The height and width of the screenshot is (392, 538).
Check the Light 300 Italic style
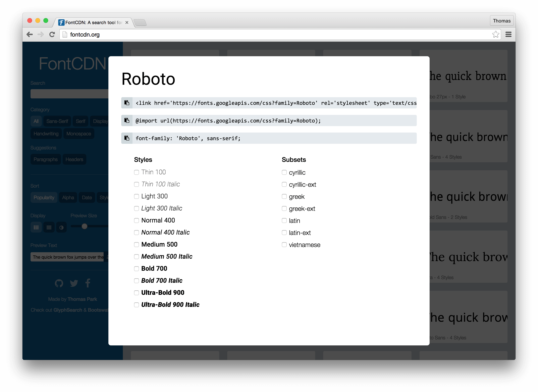tap(136, 208)
